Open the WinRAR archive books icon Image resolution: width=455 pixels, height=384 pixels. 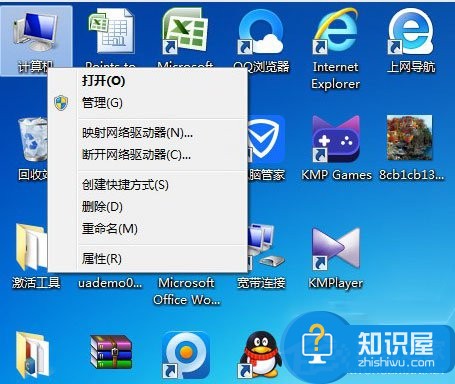pos(111,352)
